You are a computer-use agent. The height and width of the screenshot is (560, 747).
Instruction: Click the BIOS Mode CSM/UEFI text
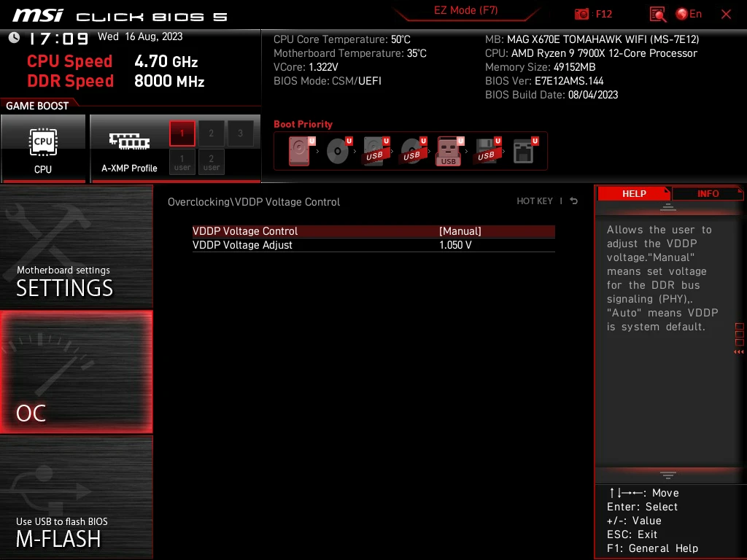328,81
